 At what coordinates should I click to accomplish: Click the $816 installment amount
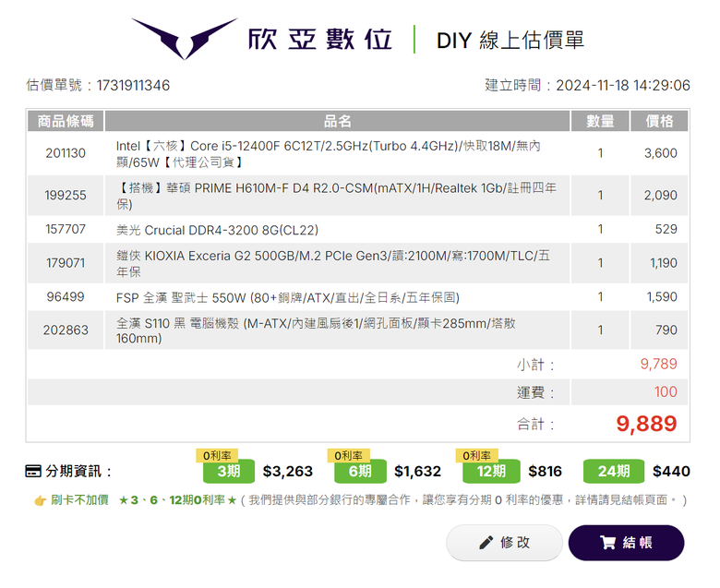coord(545,472)
